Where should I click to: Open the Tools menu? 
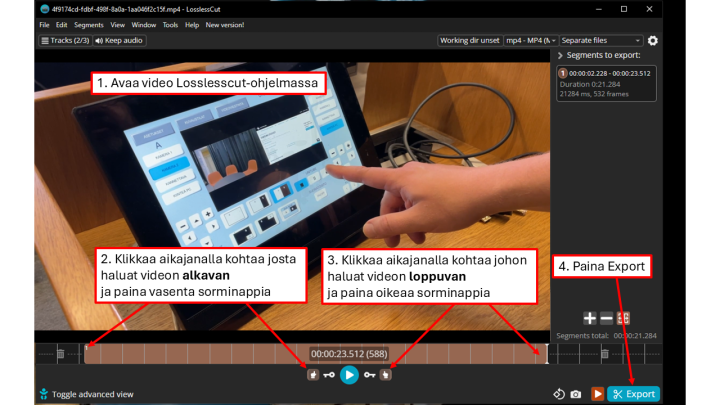coord(170,25)
